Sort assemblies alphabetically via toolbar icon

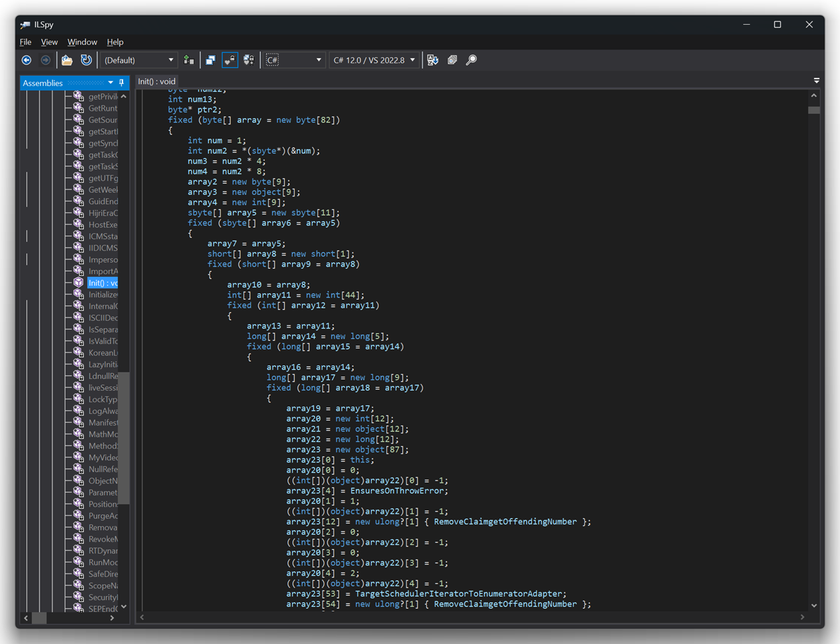432,60
